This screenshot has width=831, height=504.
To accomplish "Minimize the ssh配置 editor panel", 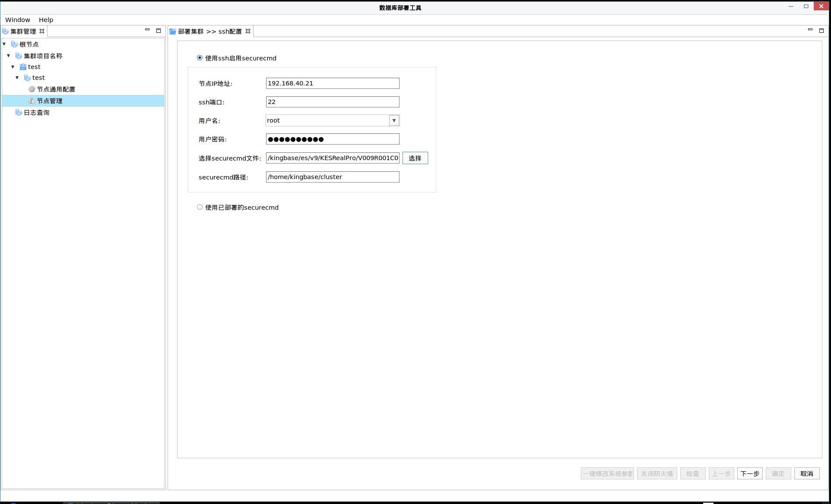I will (810, 30).
